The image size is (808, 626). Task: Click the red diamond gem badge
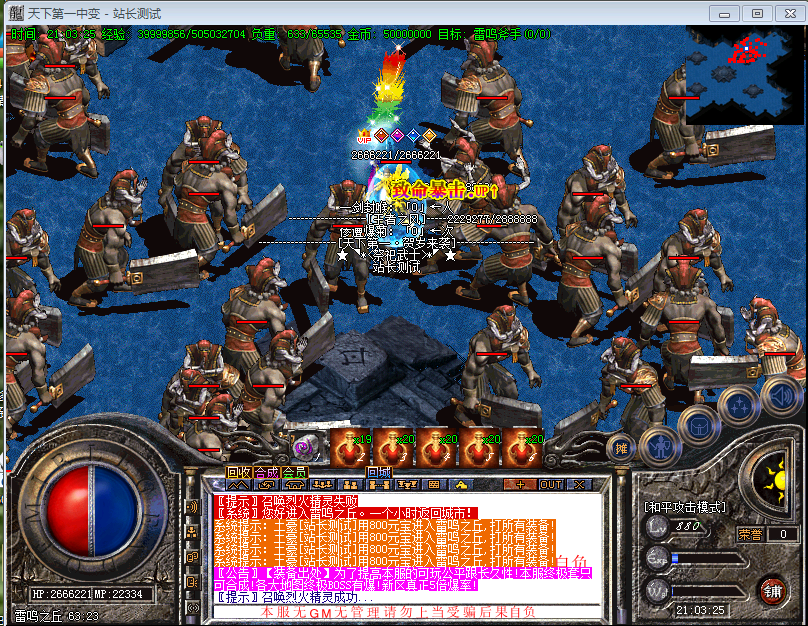[381, 136]
